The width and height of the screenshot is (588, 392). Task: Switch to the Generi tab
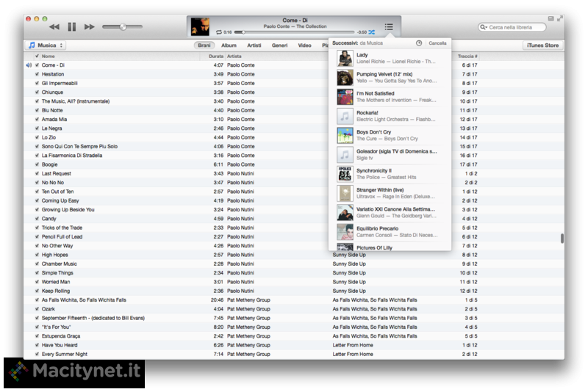[x=280, y=46]
